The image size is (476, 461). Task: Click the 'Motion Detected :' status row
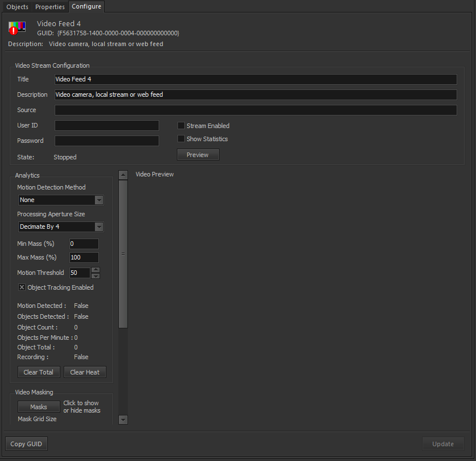pos(53,306)
